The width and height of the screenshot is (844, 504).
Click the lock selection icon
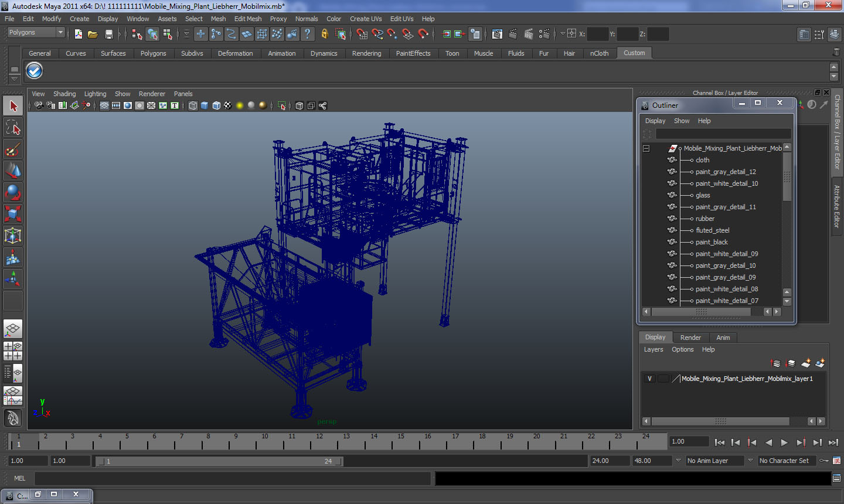324,34
